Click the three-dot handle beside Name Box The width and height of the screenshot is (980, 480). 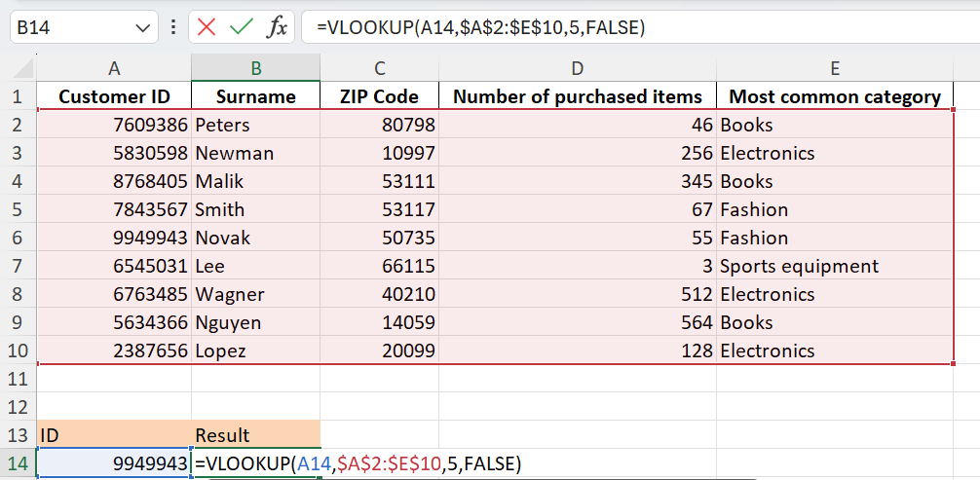(173, 27)
